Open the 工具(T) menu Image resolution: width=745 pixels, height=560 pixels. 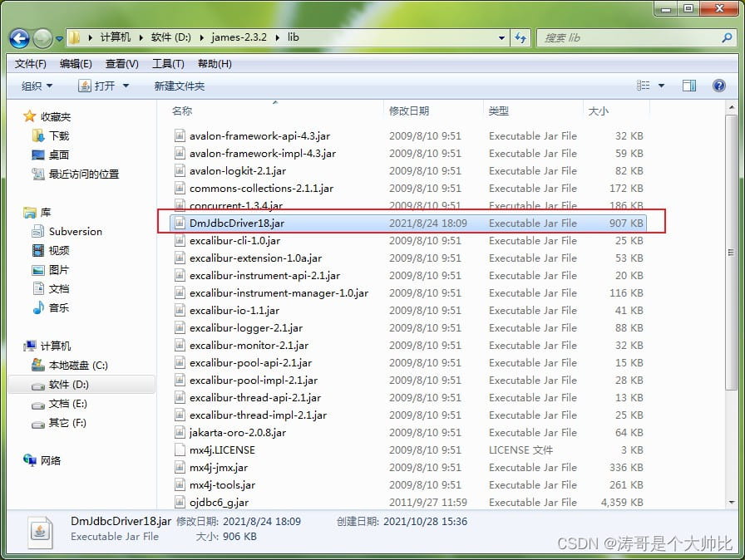point(168,64)
